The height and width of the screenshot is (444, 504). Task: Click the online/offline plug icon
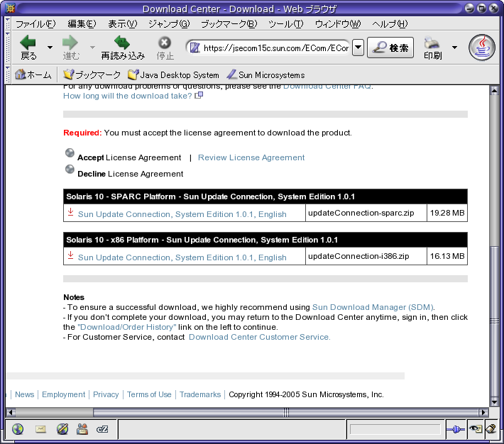[456, 429]
